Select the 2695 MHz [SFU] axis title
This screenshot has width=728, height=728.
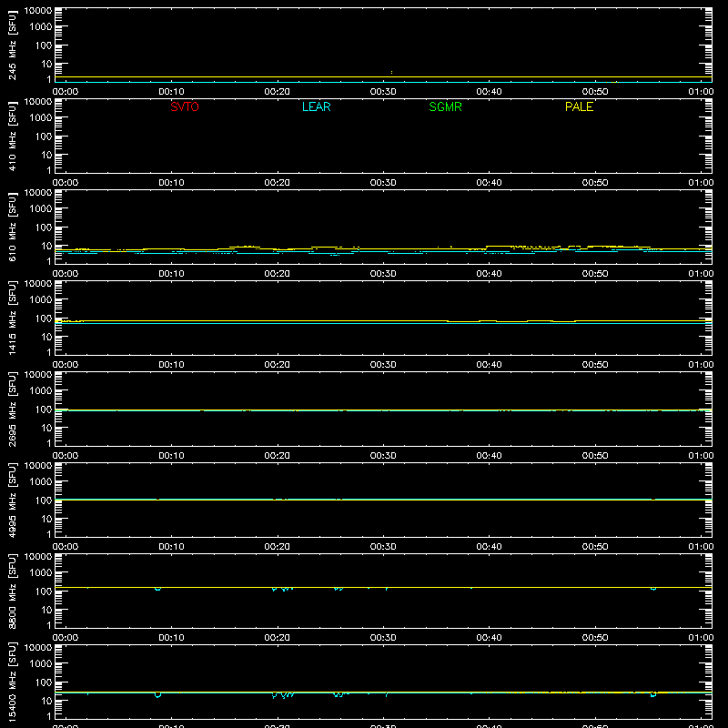coord(12,409)
